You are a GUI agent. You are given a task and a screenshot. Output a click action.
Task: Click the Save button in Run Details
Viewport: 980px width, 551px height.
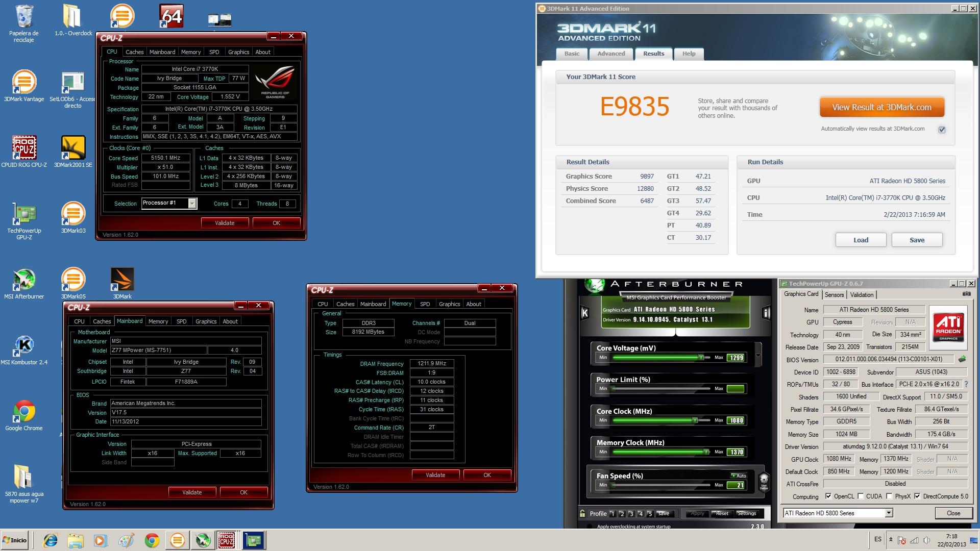click(917, 240)
